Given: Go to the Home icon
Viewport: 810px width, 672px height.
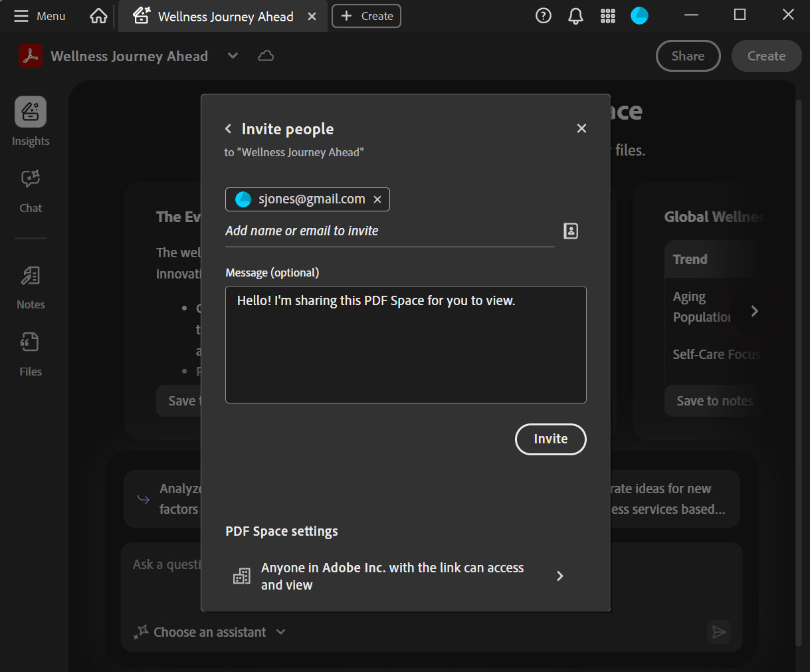Looking at the screenshot, I should coord(98,16).
